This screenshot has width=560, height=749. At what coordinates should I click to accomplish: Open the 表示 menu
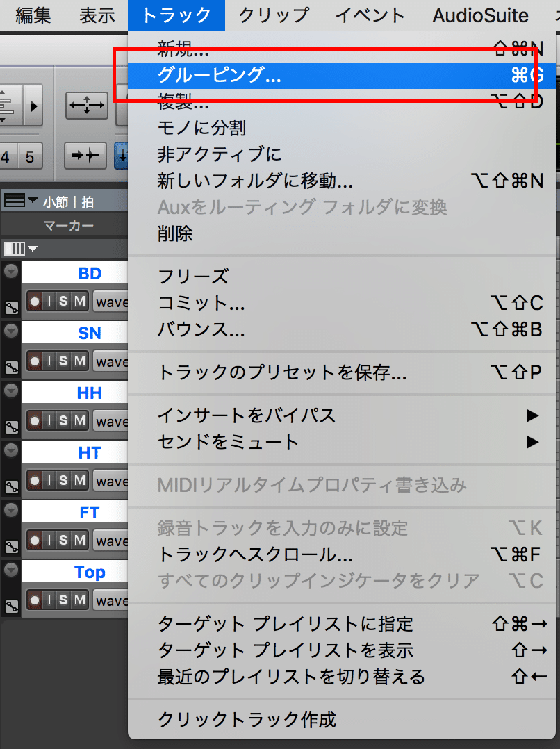pos(97,15)
